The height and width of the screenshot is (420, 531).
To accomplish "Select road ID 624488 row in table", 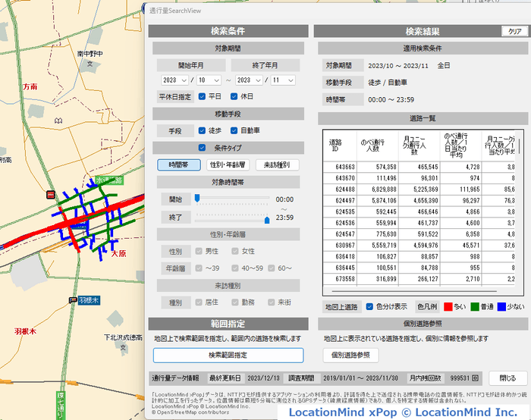I will point(345,190).
